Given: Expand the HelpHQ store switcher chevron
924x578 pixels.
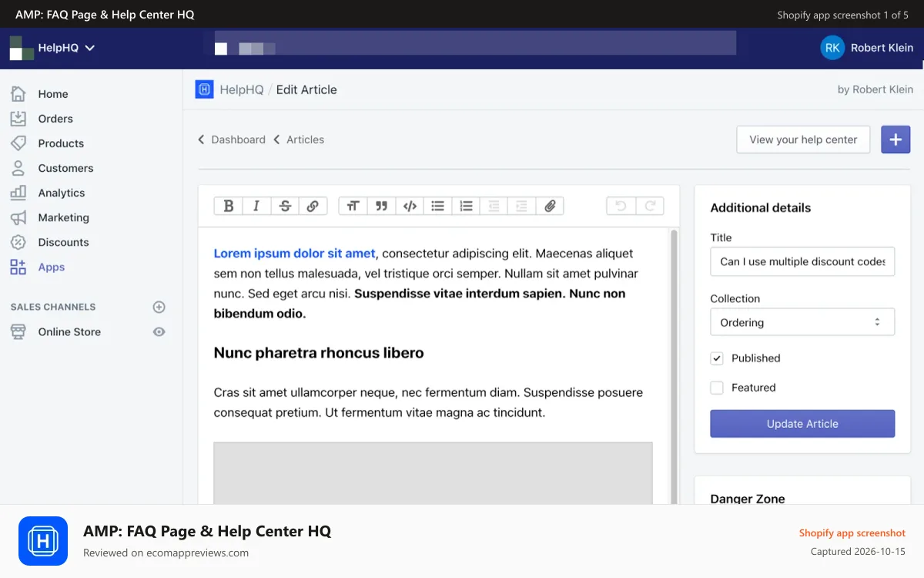Looking at the screenshot, I should click(x=90, y=48).
